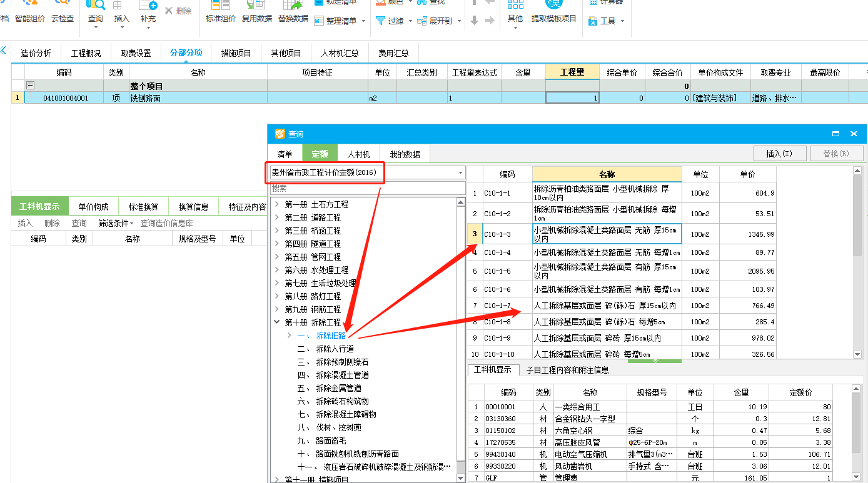The height and width of the screenshot is (483, 868).
Task: Select tree item 四、拆除混凝土管道
Action: (333, 375)
